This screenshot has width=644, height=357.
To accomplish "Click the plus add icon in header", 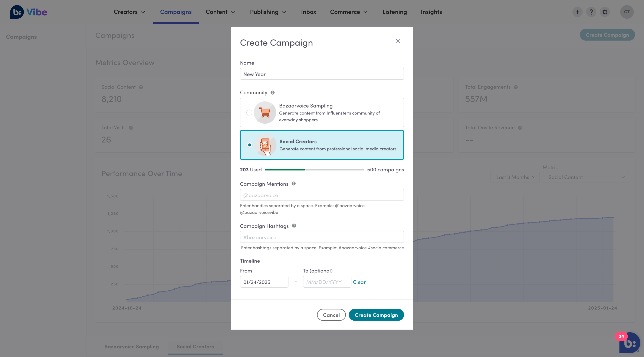I will 577,12.
